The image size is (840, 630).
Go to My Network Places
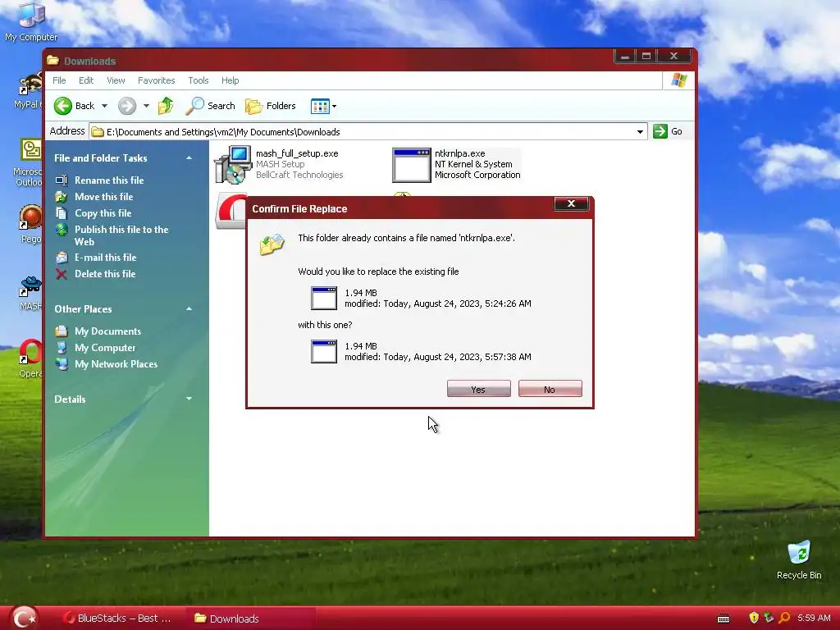point(116,363)
